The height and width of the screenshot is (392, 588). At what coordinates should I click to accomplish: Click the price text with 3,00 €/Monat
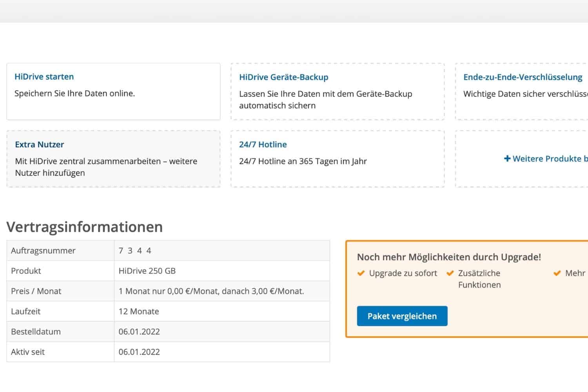(x=211, y=291)
